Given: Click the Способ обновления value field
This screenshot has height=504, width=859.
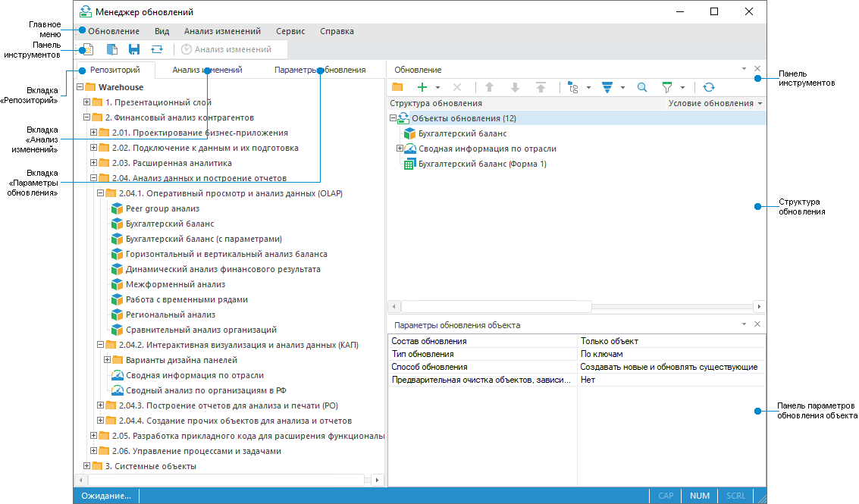Looking at the screenshot, I should [x=669, y=367].
